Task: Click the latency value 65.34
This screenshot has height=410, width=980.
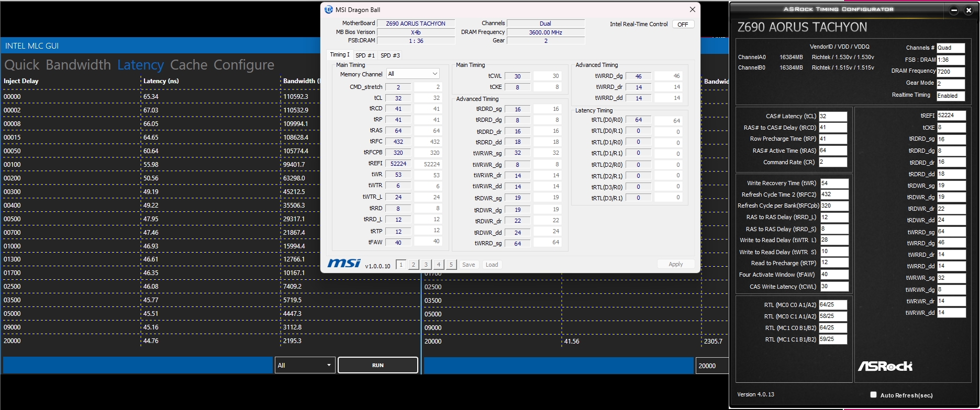Action: pos(151,97)
